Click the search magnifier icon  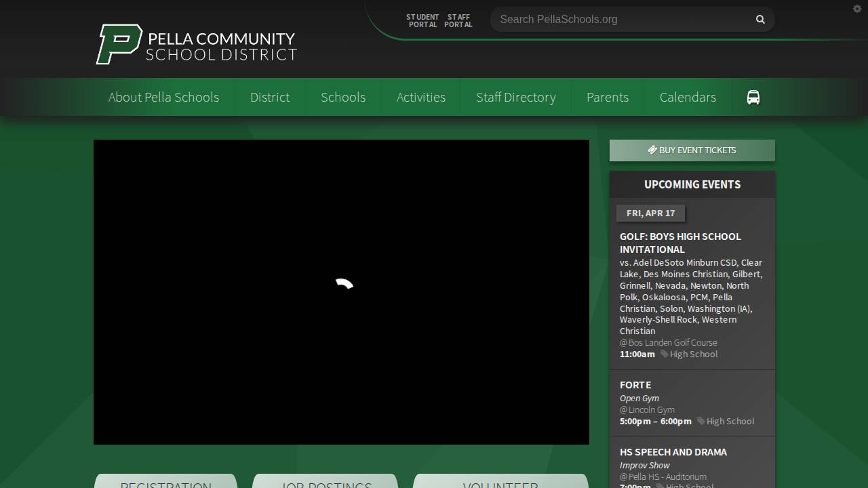tap(759, 20)
